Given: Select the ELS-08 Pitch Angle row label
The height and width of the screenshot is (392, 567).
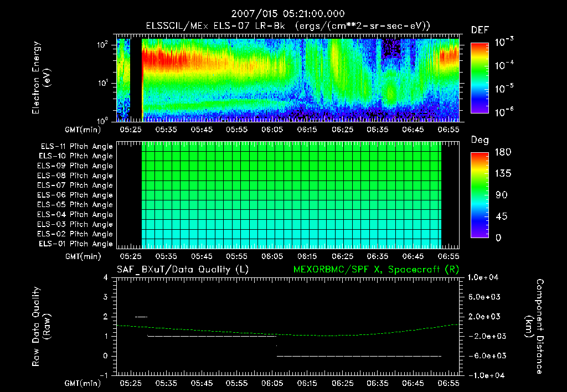Looking at the screenshot, I should pos(75,176).
